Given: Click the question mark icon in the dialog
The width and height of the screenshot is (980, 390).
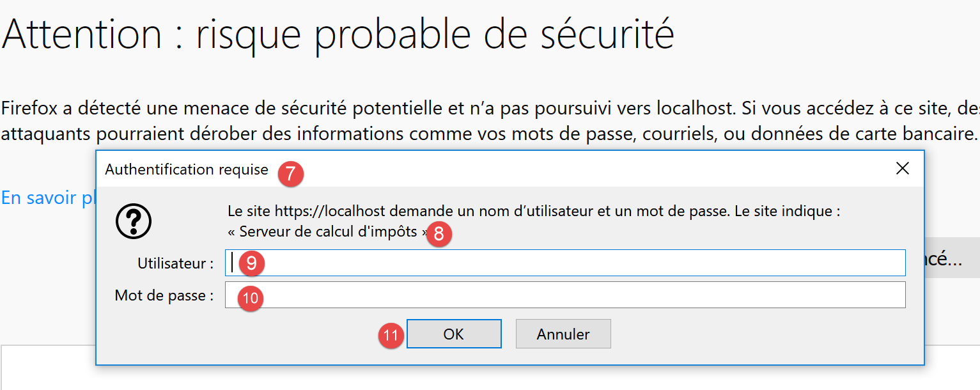Looking at the screenshot, I should 134,222.
